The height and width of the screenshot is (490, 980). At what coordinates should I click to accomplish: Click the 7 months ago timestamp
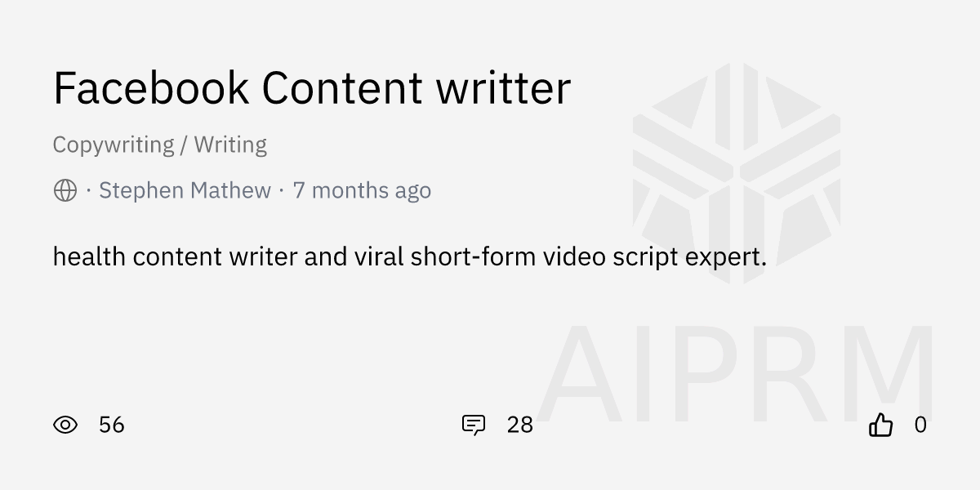tap(362, 190)
